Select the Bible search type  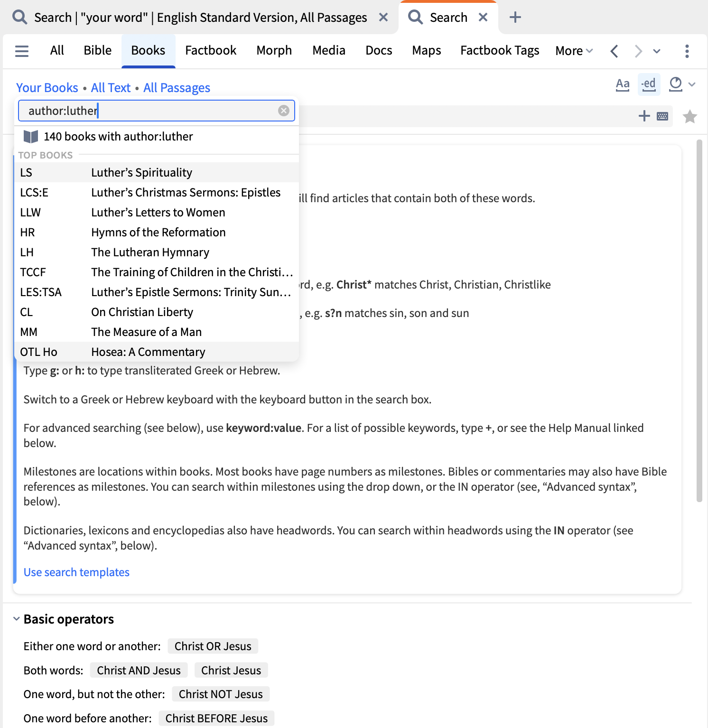pyautogui.click(x=98, y=50)
